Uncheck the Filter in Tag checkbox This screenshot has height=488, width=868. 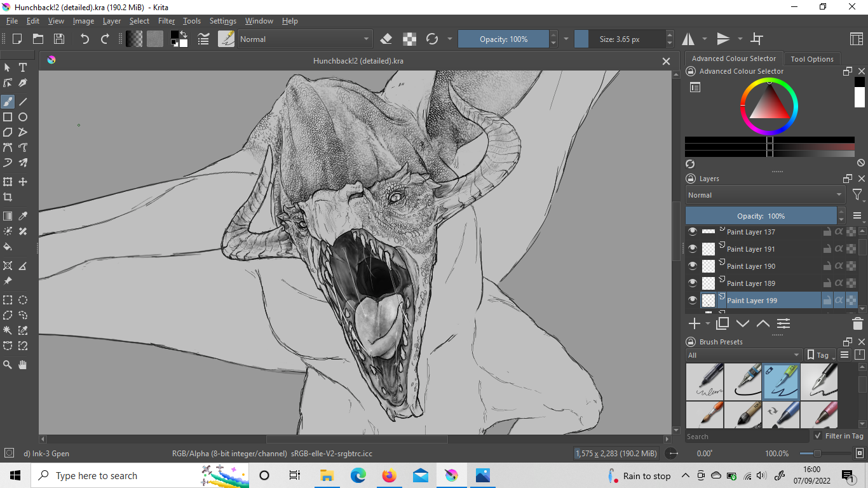(818, 436)
